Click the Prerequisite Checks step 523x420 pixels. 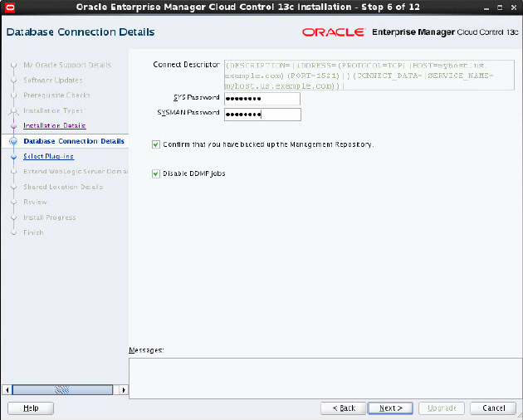coord(56,95)
